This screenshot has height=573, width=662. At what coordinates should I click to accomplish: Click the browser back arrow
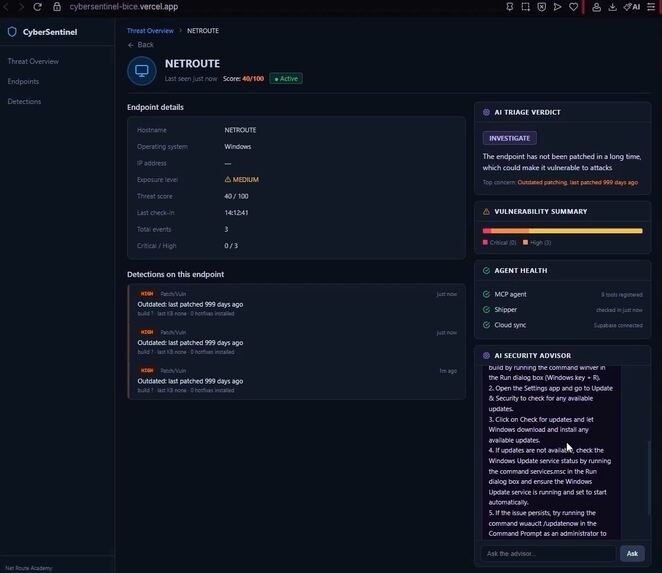(x=6, y=7)
